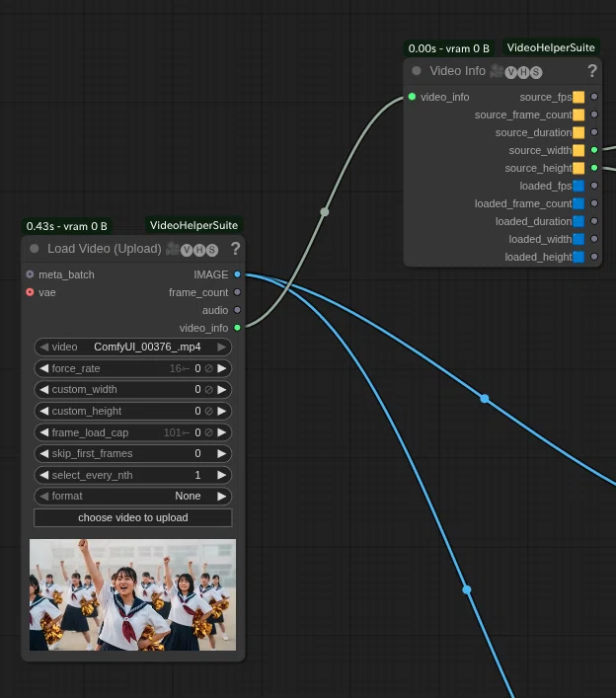
Task: Select next format option with right arrow
Action: (221, 496)
